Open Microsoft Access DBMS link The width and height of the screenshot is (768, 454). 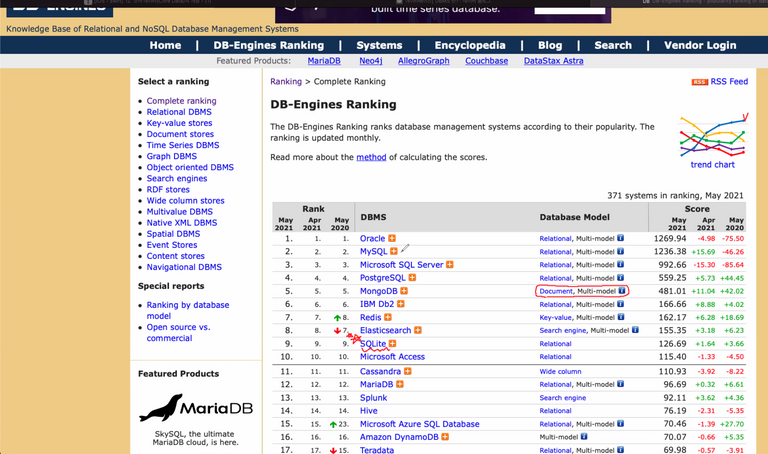point(392,357)
